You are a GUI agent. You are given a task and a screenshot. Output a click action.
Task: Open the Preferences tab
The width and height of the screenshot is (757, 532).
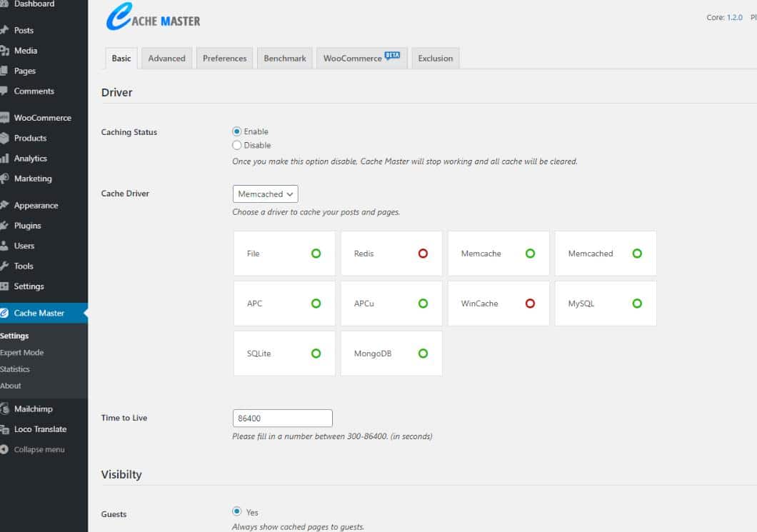224,59
